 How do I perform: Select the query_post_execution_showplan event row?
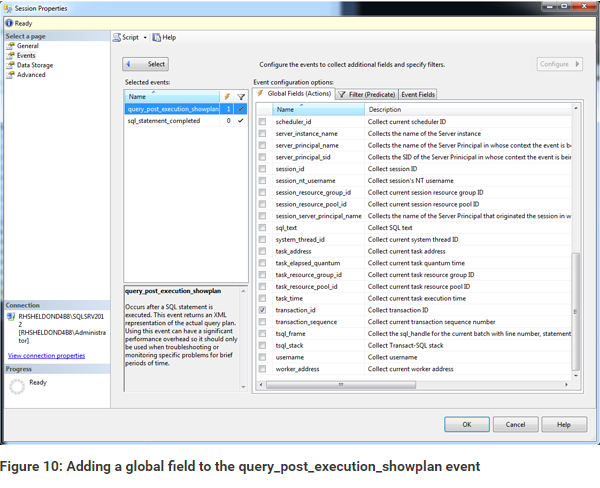pos(186,109)
